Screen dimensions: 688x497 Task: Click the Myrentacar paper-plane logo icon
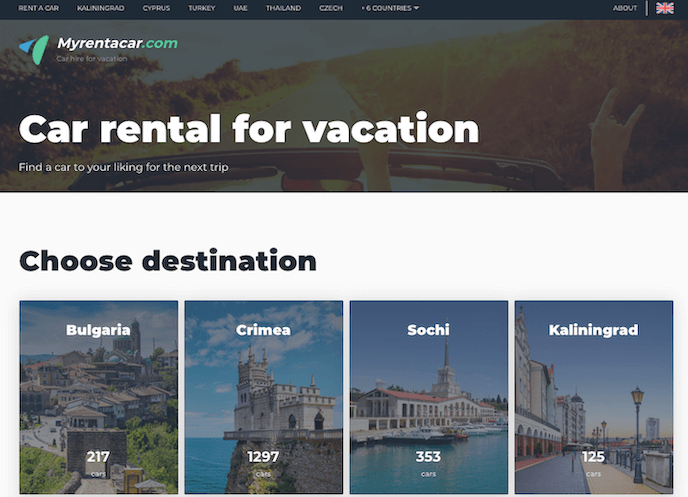pyautogui.click(x=34, y=48)
